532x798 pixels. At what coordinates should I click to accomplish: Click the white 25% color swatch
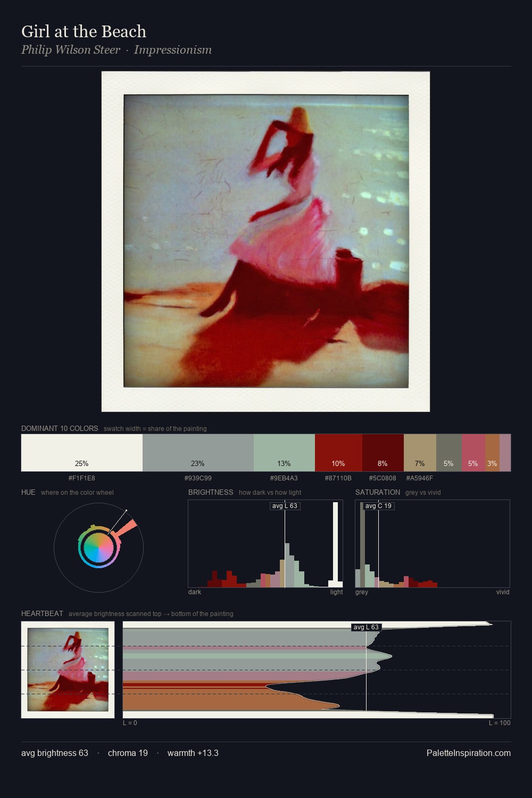point(82,453)
